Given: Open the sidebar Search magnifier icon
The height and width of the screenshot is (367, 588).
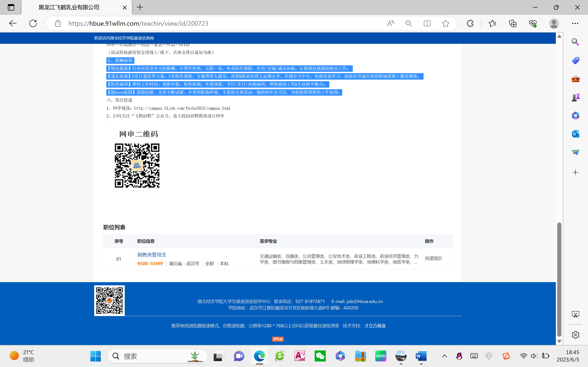Looking at the screenshot, I should [x=575, y=42].
